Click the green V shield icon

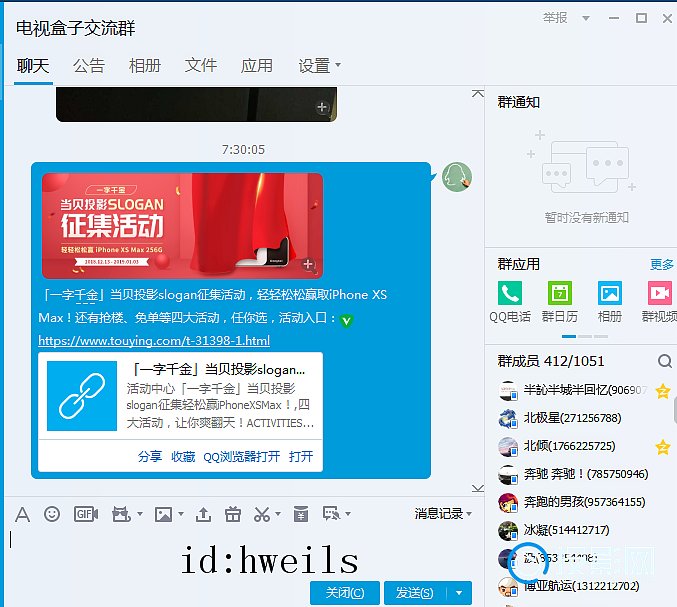[x=346, y=320]
